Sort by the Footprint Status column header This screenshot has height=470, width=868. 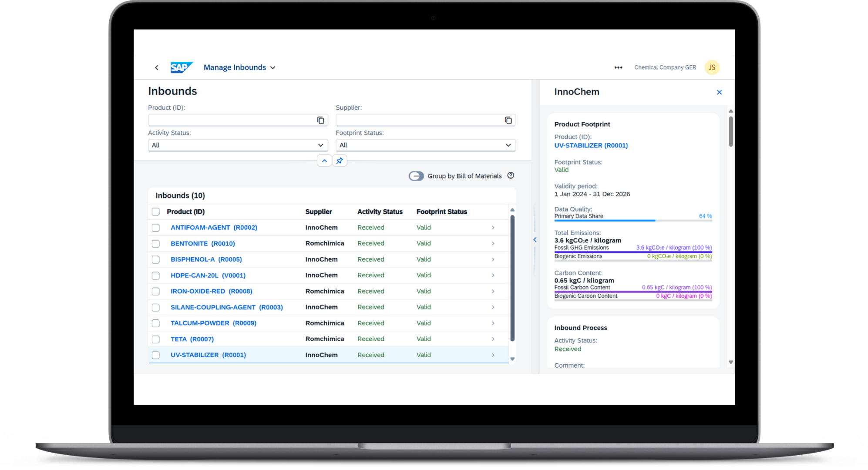pyautogui.click(x=441, y=212)
